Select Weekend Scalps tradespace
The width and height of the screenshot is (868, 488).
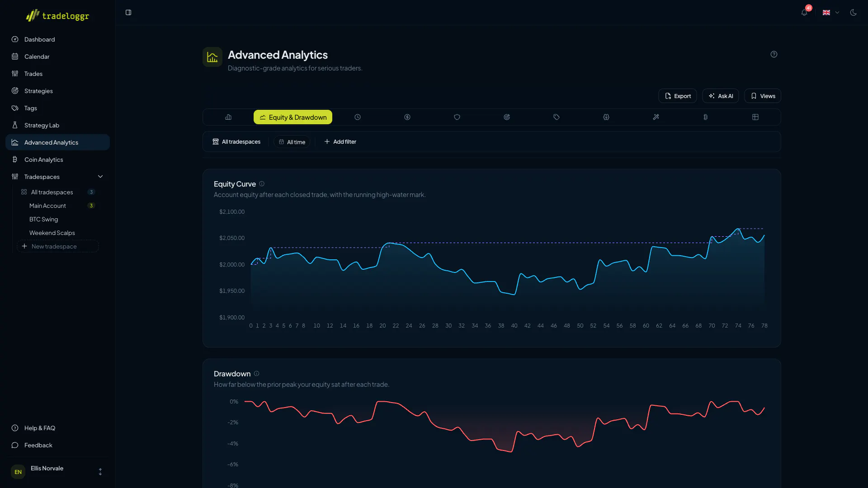click(58, 233)
